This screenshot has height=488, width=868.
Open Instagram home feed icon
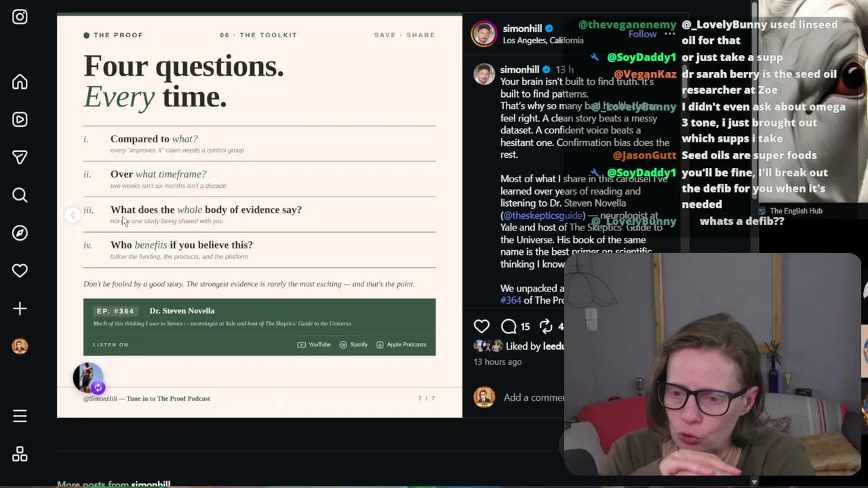(x=20, y=82)
